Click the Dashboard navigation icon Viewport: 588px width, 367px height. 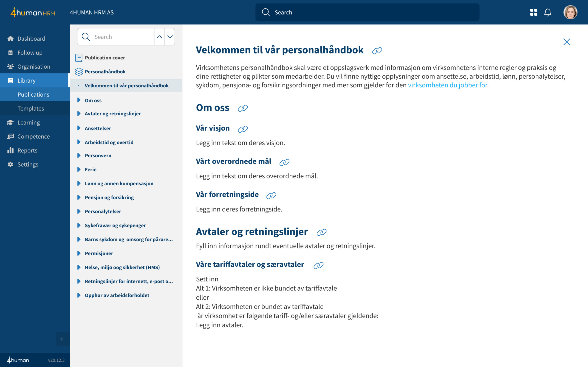(x=10, y=39)
